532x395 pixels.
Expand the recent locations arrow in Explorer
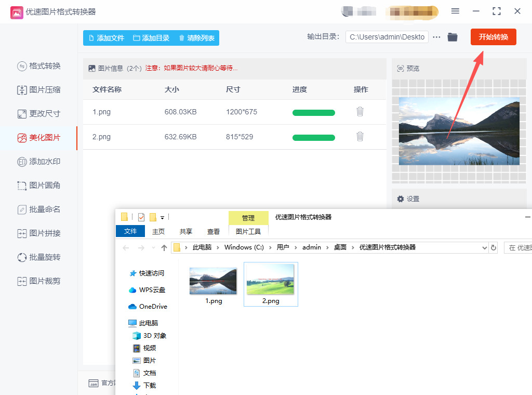click(x=153, y=248)
